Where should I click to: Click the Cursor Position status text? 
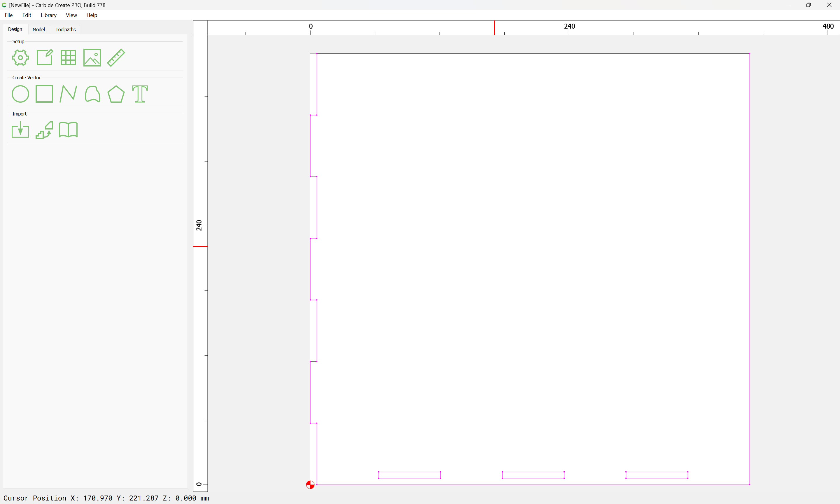(106, 498)
